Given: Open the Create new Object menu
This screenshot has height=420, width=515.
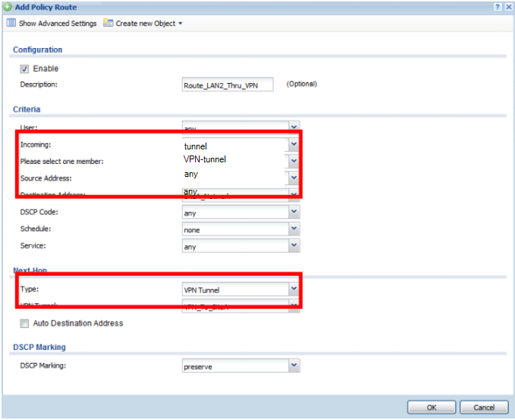Looking at the screenshot, I should pyautogui.click(x=148, y=24).
